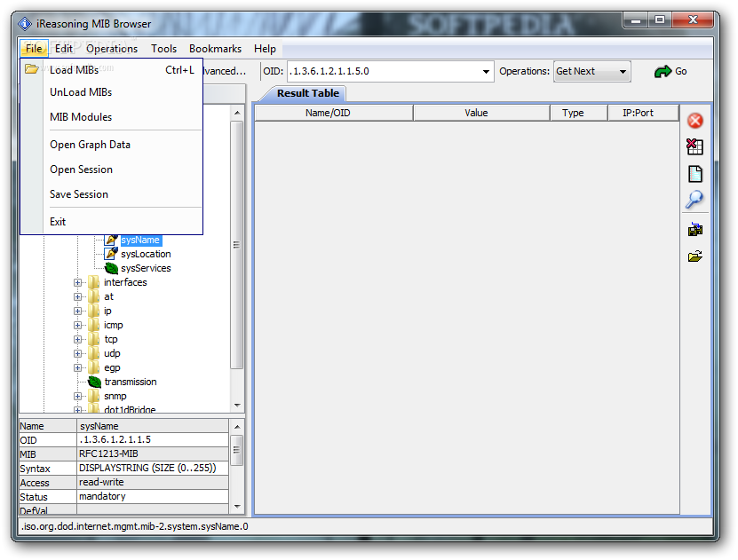Expand the udp tree node
The image size is (738, 560).
(x=77, y=353)
